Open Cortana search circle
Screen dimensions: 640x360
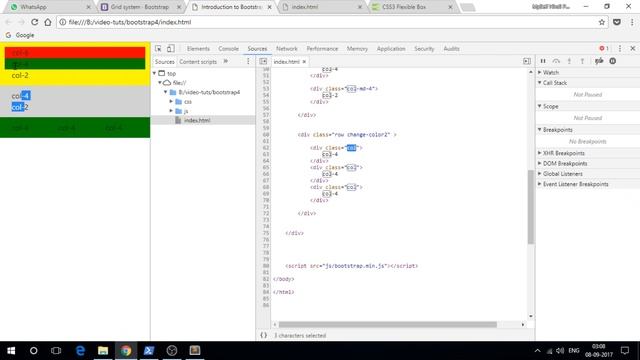[x=33, y=351]
